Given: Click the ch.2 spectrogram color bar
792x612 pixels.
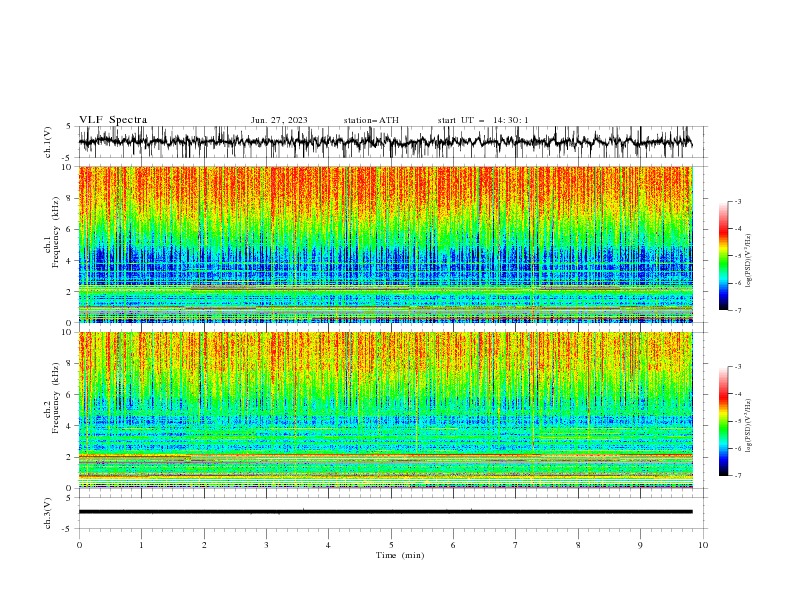Looking at the screenshot, I should tap(723, 421).
